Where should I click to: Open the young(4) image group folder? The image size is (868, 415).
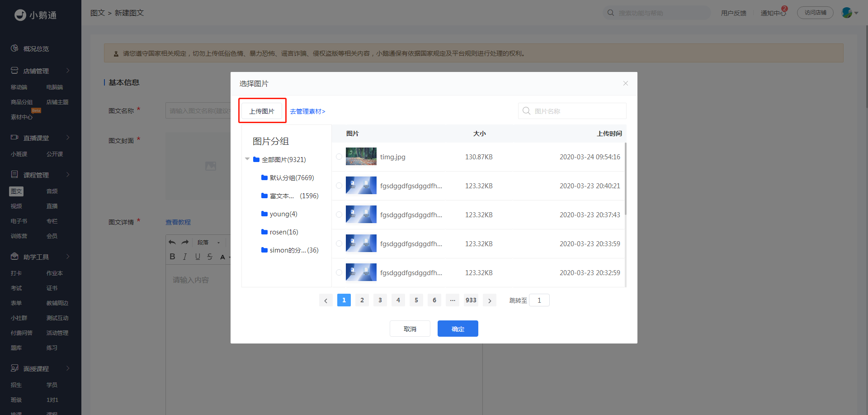(279, 214)
